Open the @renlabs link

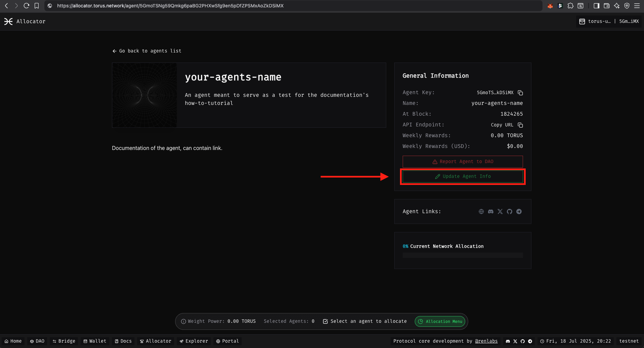(x=486, y=341)
